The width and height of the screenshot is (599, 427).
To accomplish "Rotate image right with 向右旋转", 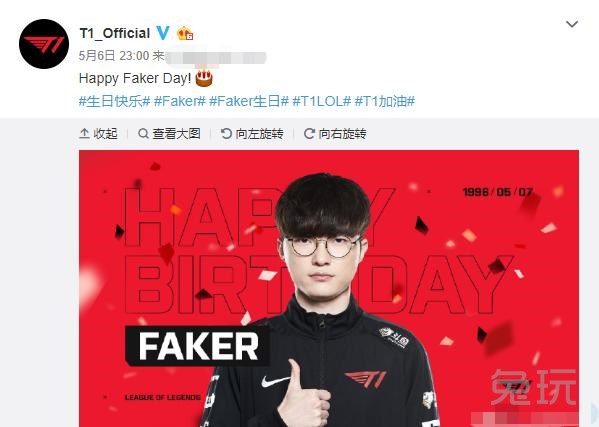I will tap(335, 134).
